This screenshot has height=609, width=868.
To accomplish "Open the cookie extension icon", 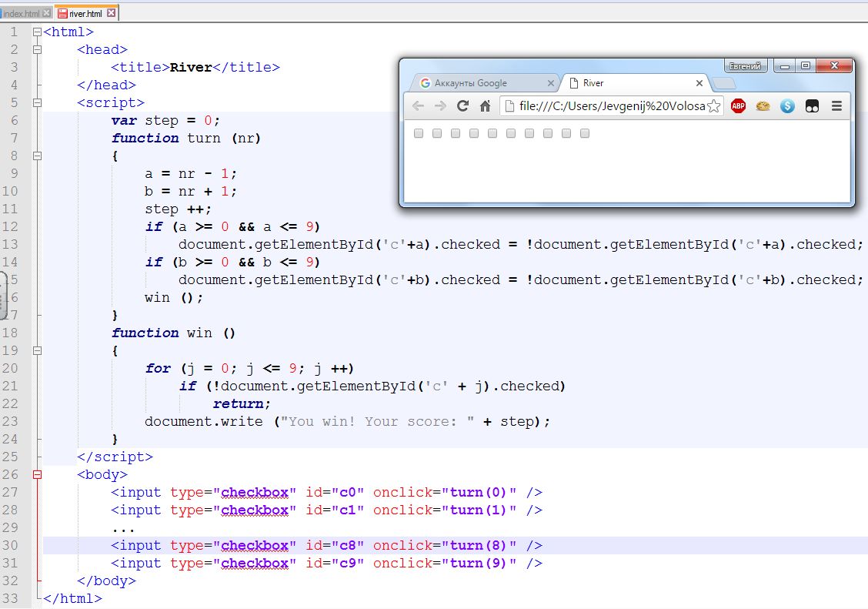I will click(x=763, y=105).
